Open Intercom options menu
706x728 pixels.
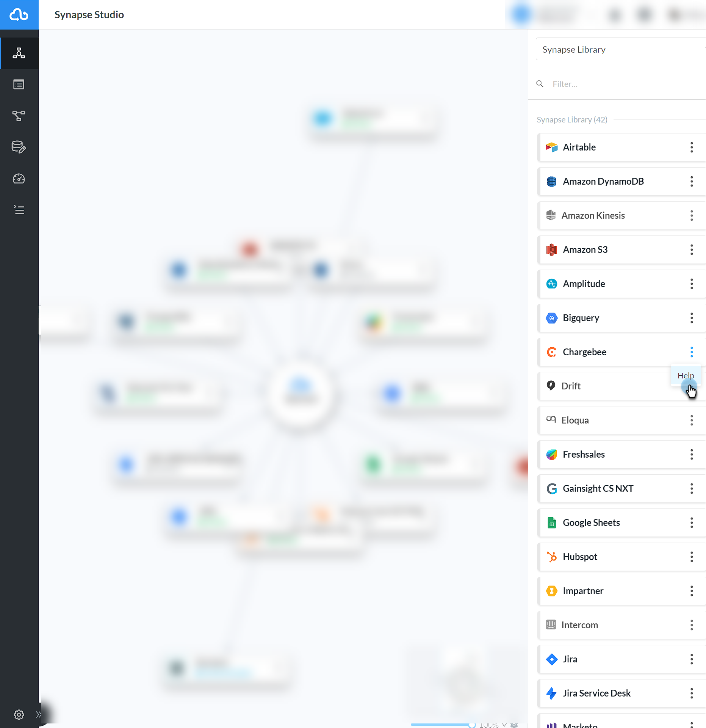click(x=692, y=625)
